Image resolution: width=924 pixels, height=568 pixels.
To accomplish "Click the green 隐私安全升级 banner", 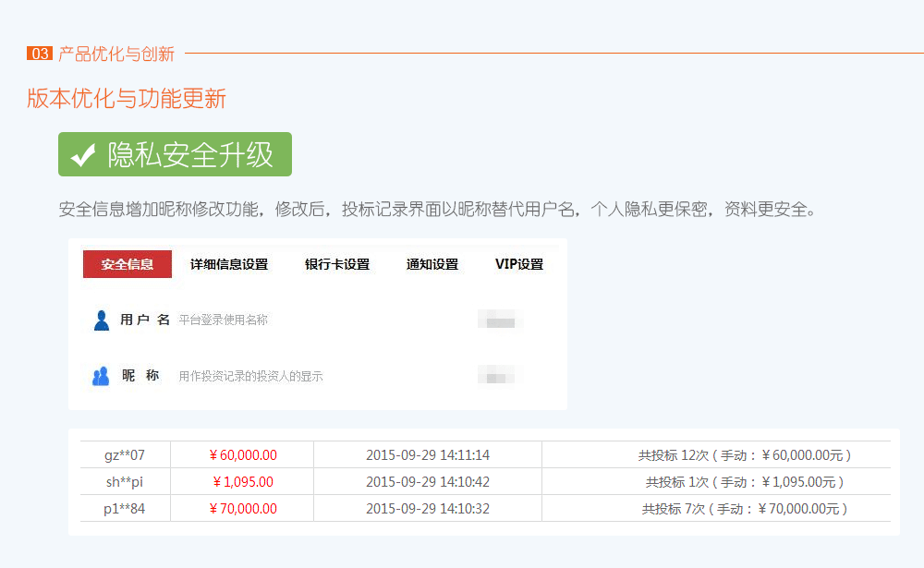I will 176,154.
